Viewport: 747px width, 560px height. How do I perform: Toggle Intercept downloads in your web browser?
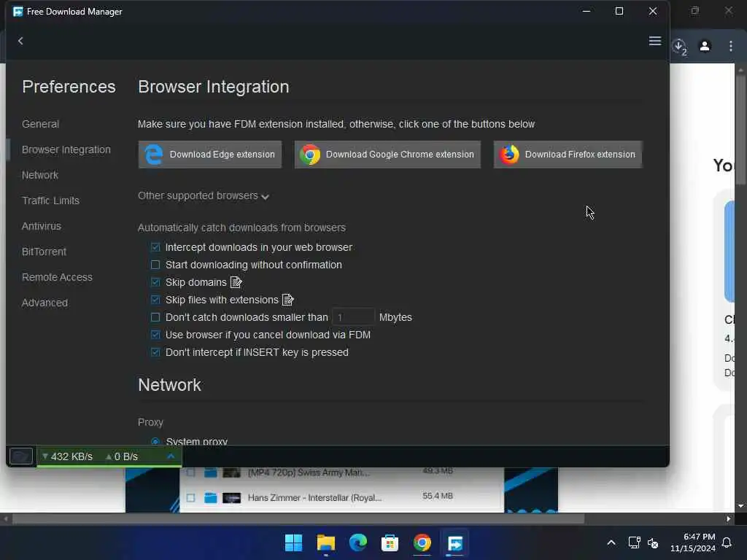coord(155,247)
